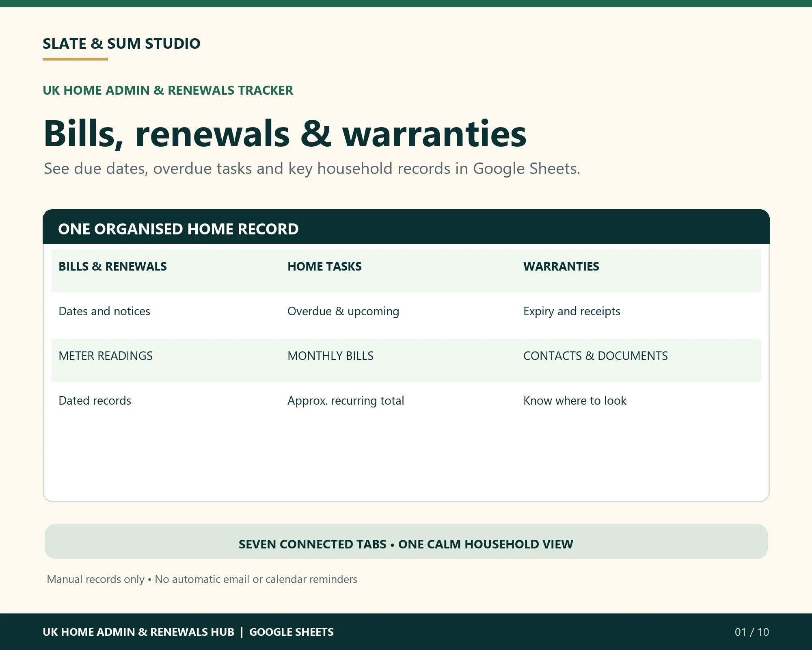Click the 'Dated records' cell
Screen dimensions: 812x650
(95, 401)
